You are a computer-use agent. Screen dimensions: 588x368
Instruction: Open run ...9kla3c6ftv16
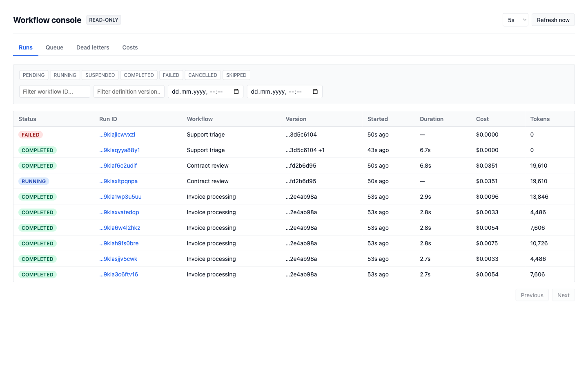pos(119,274)
